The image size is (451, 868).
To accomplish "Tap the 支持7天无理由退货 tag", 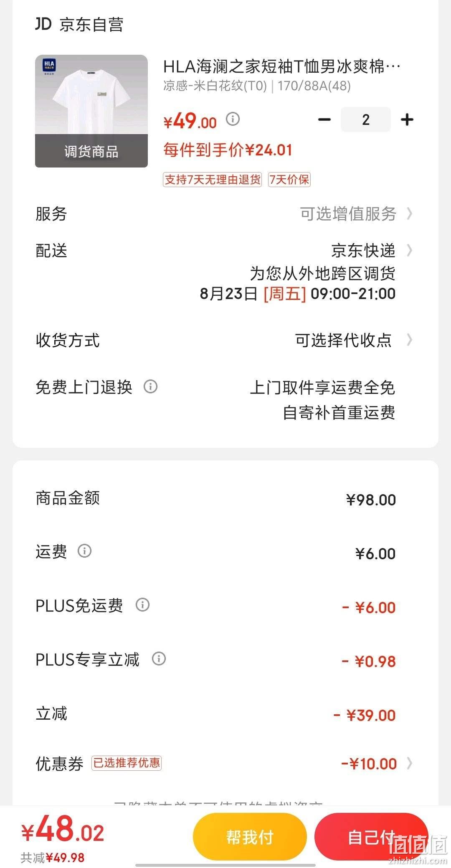I will pos(213,180).
